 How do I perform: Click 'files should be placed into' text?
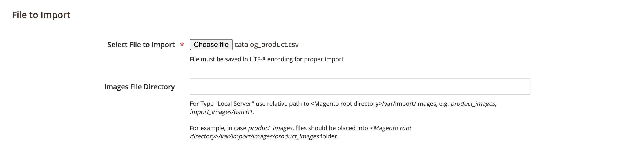(x=332, y=128)
